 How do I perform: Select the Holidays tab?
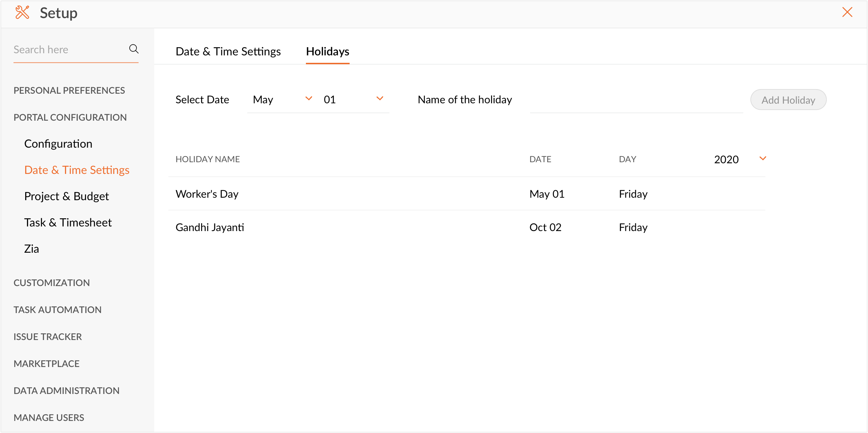[x=327, y=51]
